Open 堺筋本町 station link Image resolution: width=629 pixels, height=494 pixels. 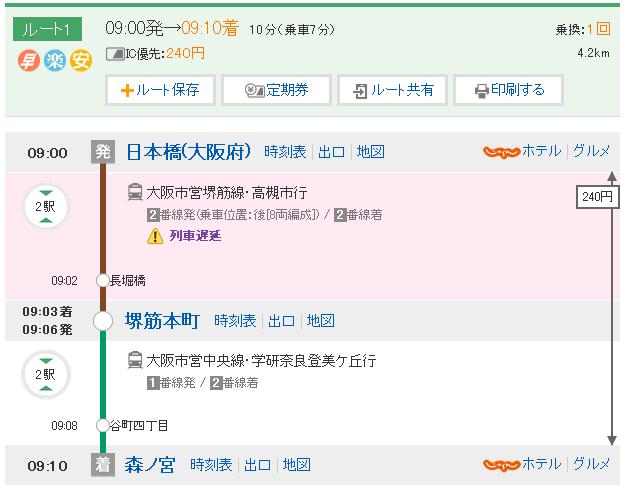162,321
